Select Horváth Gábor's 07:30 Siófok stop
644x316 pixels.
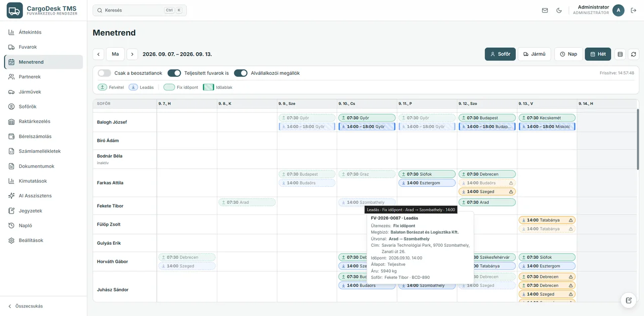547,257
